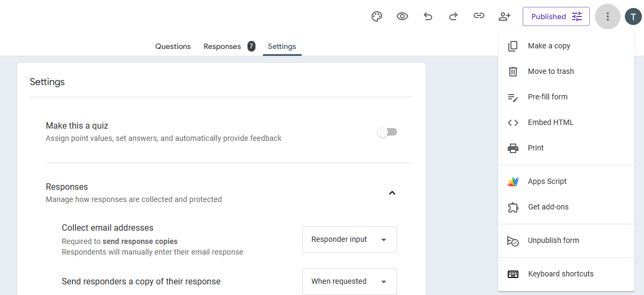Select Make a copy from the menu

[x=566, y=46]
